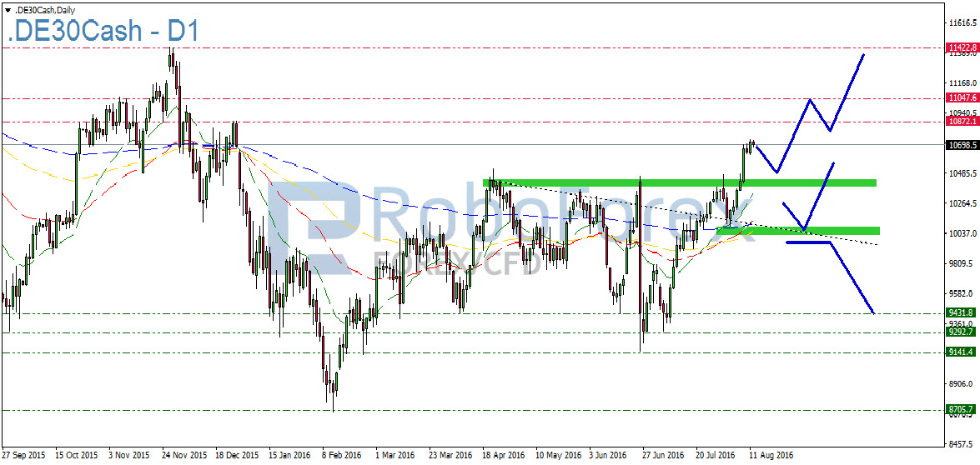This screenshot has height=465, width=980.
Task: Click the 18 Apr 2016 date on time axis
Action: click(502, 456)
